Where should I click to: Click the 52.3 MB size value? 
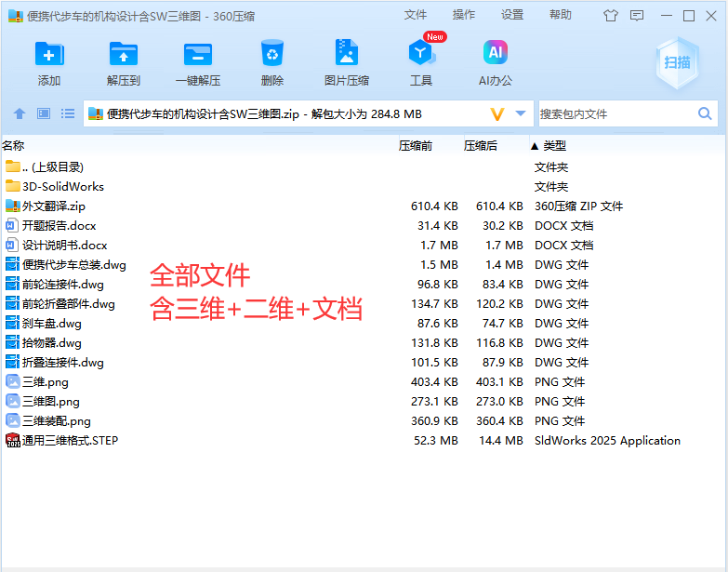436,440
